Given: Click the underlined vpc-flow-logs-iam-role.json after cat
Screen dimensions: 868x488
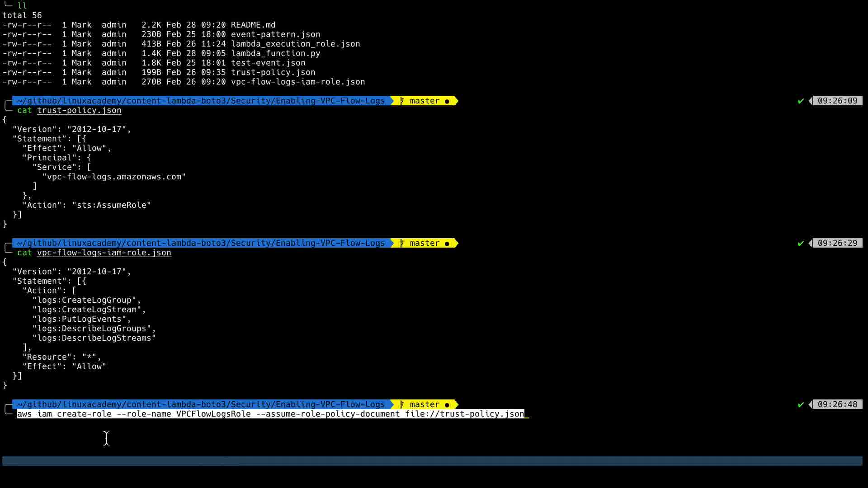Looking at the screenshot, I should (x=104, y=253).
